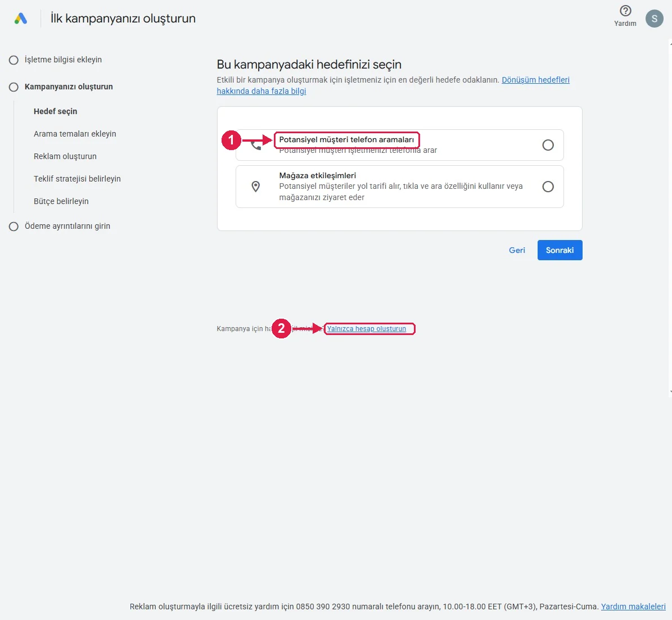Viewport: 672px width, 620px height.
Task: Click the map pin icon for Mağaza etkileşimleri
Action: click(x=255, y=187)
